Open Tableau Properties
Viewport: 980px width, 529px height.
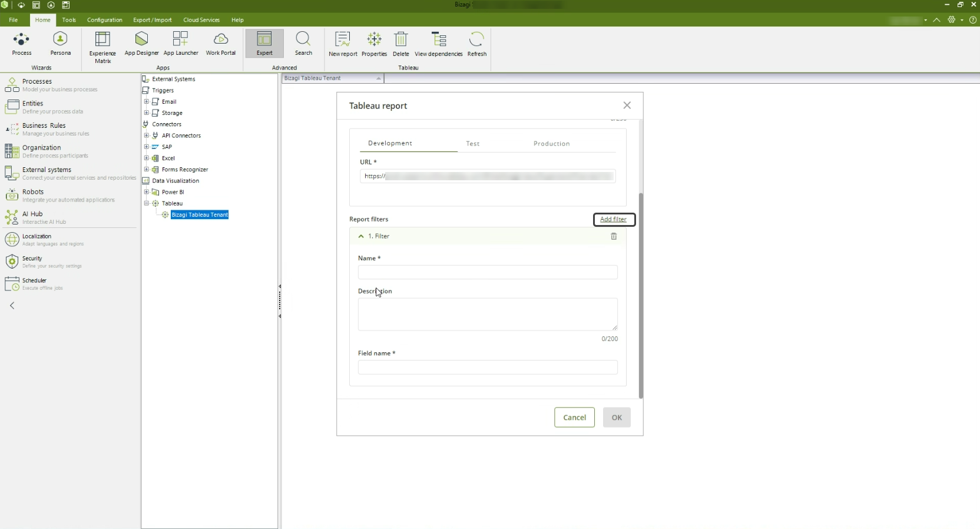point(374,44)
